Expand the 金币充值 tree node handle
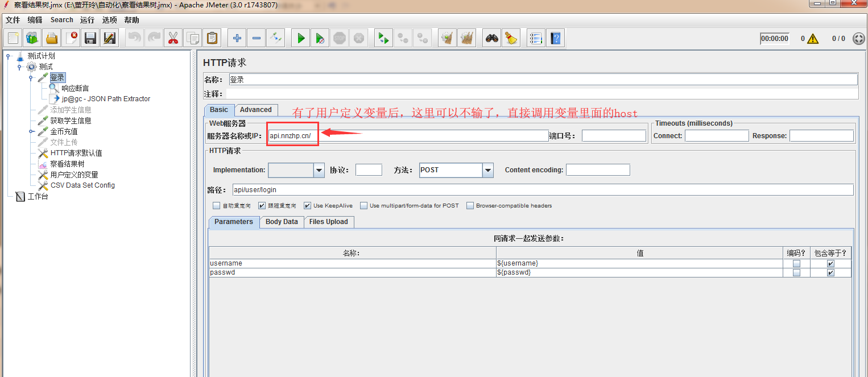 (x=31, y=131)
